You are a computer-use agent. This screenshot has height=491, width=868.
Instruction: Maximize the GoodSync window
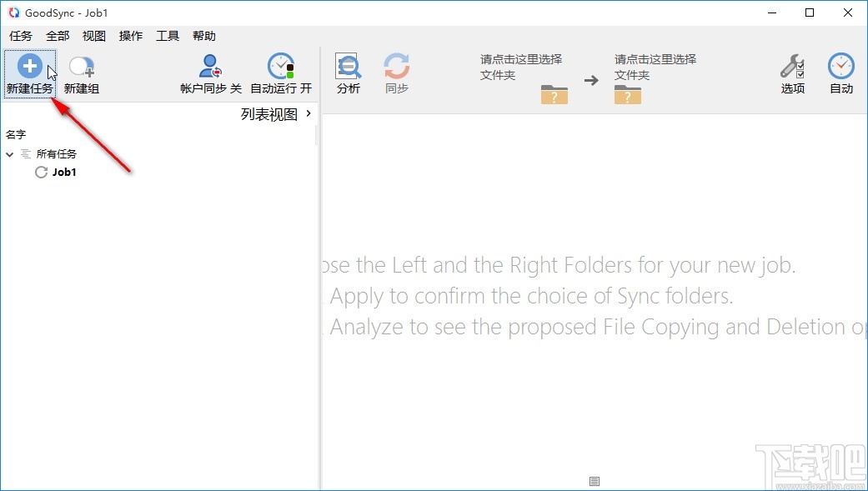coord(810,13)
